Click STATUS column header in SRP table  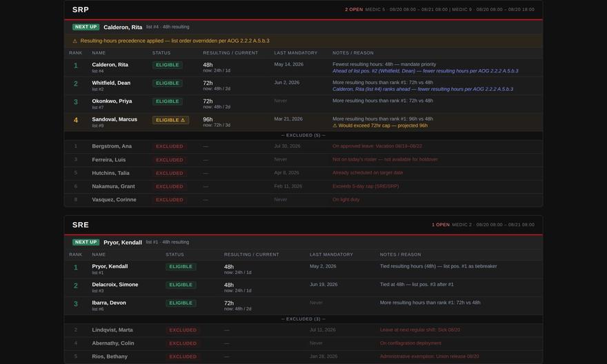pyautogui.click(x=161, y=53)
